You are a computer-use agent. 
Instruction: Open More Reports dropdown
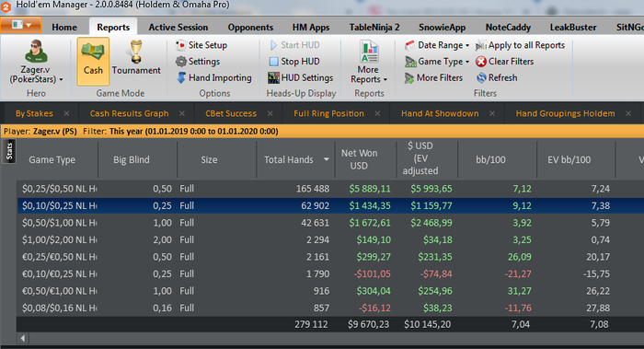point(369,62)
